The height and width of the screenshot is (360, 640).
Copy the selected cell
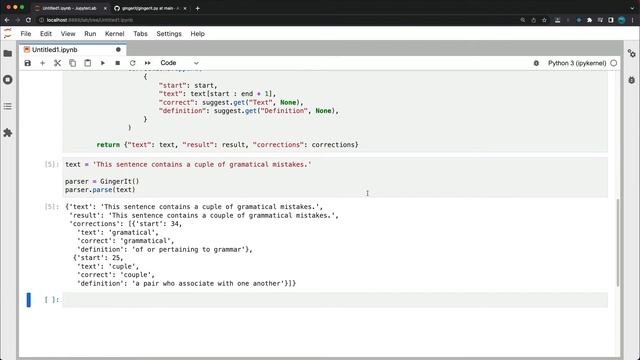[x=72, y=63]
